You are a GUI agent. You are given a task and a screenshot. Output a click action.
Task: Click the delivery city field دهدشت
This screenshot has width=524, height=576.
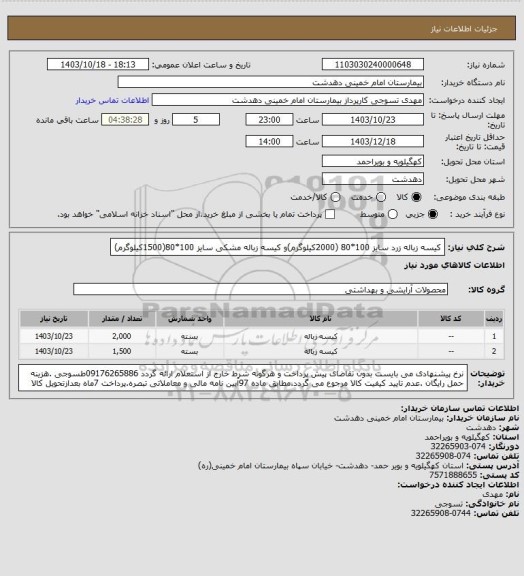pyautogui.click(x=373, y=179)
